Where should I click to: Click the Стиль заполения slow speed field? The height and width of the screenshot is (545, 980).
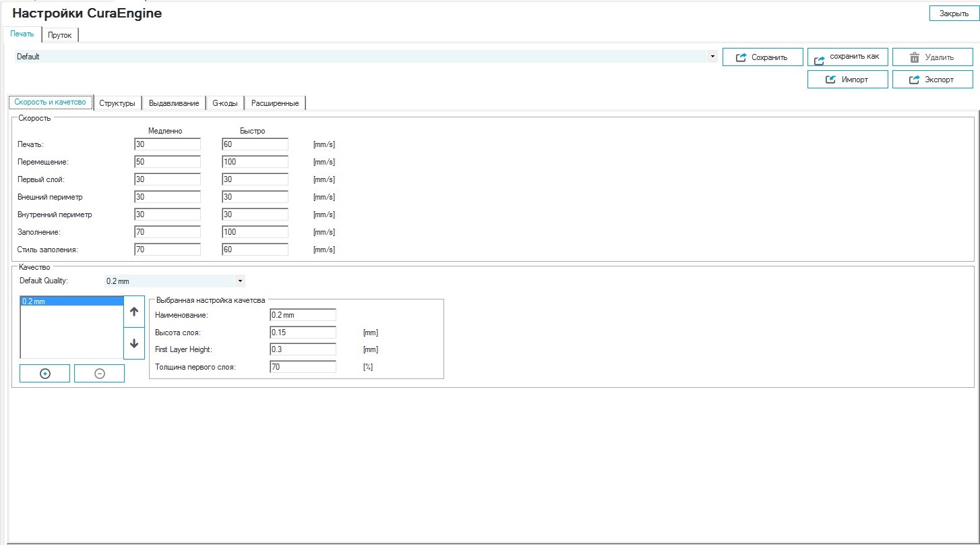click(168, 250)
